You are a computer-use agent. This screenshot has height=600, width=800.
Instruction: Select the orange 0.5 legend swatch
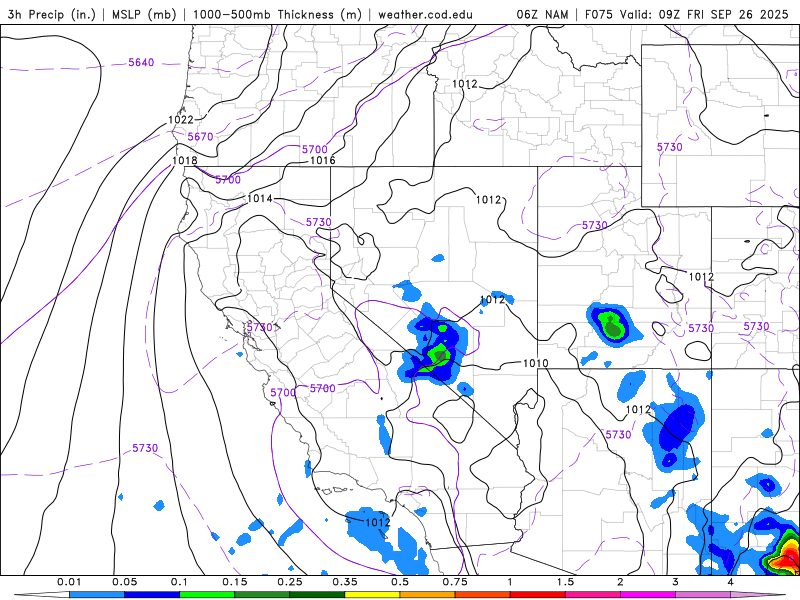pos(428,595)
